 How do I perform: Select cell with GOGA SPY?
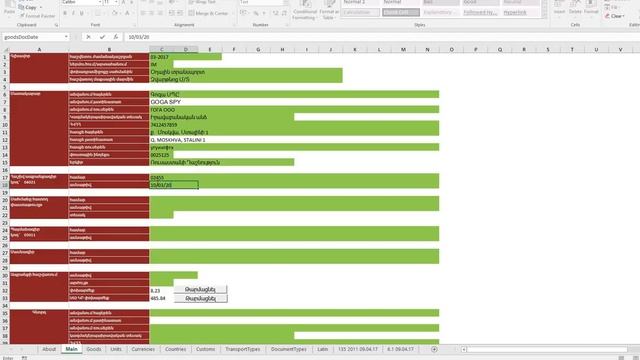pyautogui.click(x=294, y=102)
